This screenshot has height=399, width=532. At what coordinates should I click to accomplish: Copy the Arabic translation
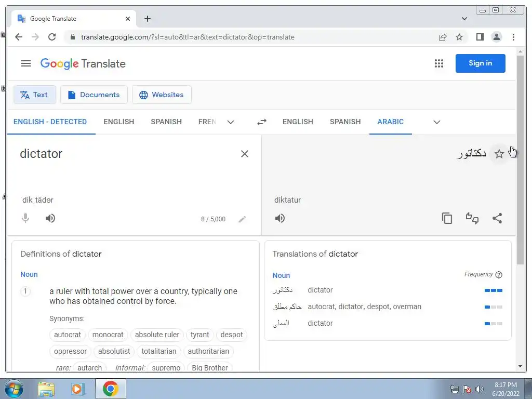point(447,218)
